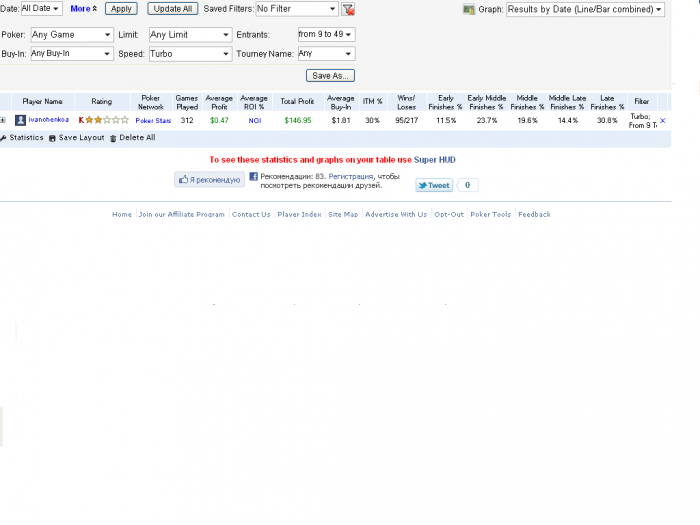Click the $146.95 total profit value
Image resolution: width=700 pixels, height=525 pixels.
coord(298,121)
